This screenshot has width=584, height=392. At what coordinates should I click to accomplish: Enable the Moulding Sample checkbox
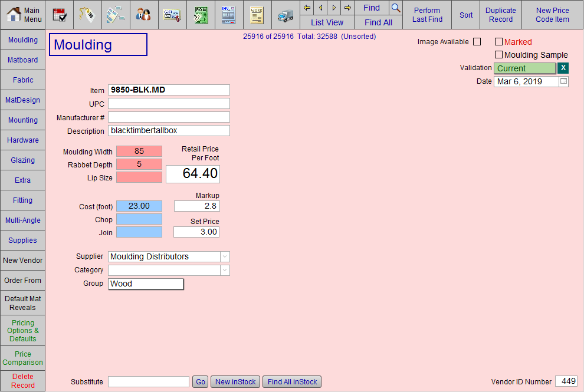tap(498, 55)
